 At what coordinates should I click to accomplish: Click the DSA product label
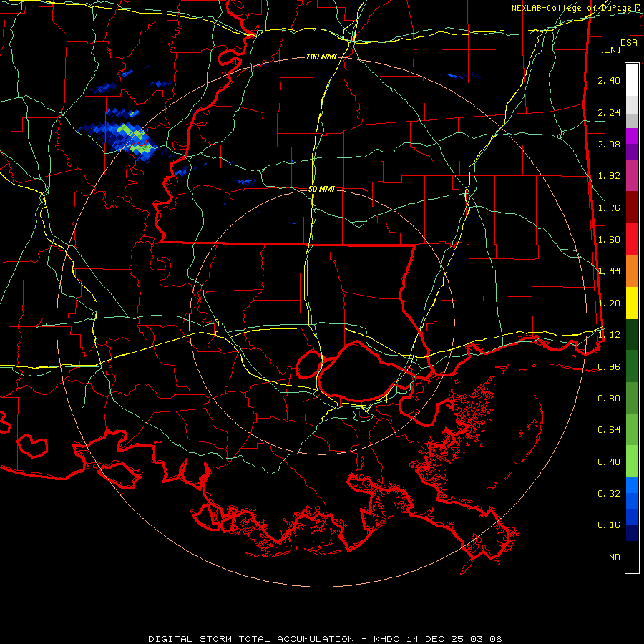pyautogui.click(x=629, y=43)
